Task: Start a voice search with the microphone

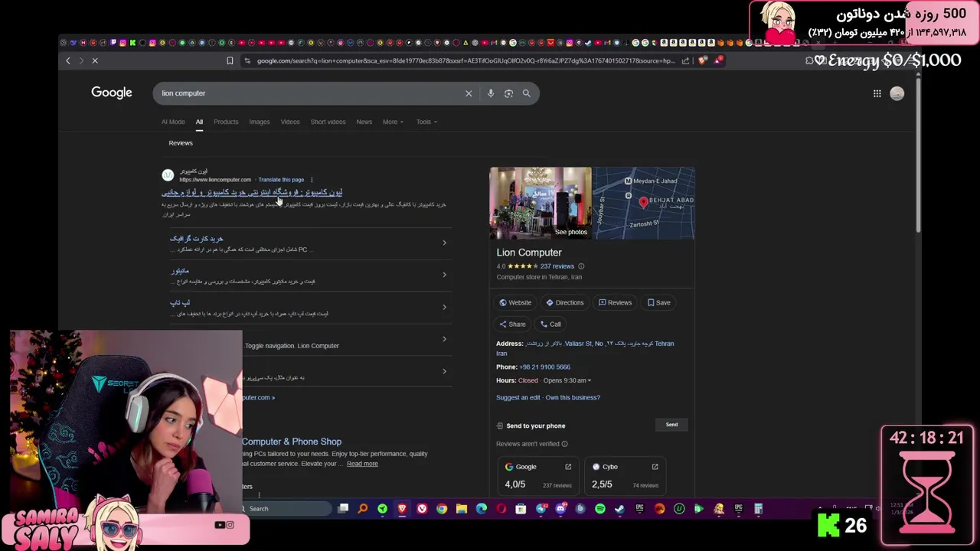Action: 491,93
